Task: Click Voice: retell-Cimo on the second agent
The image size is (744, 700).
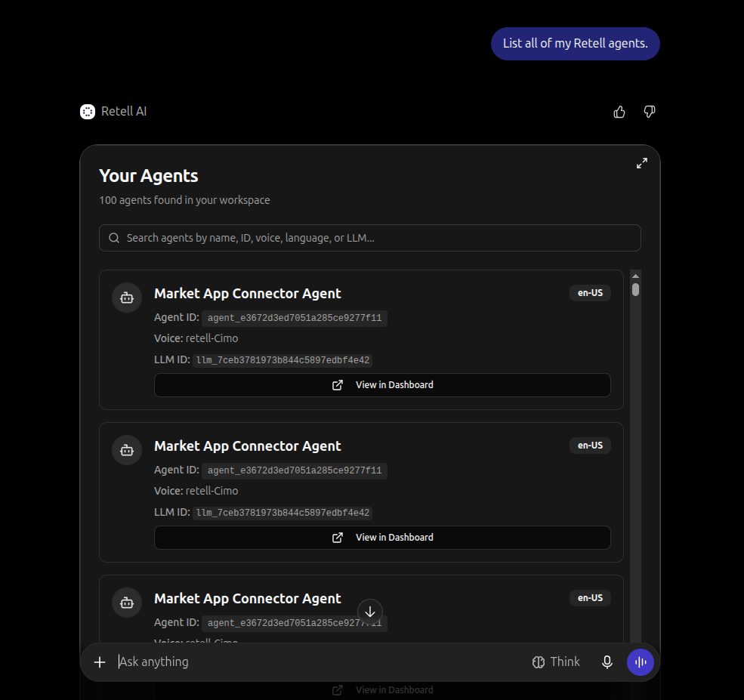Action: coord(196,492)
